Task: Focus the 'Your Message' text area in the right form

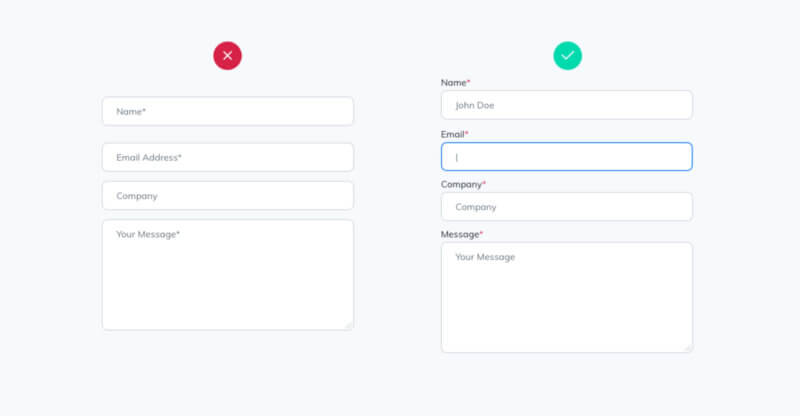Action: click(567, 298)
